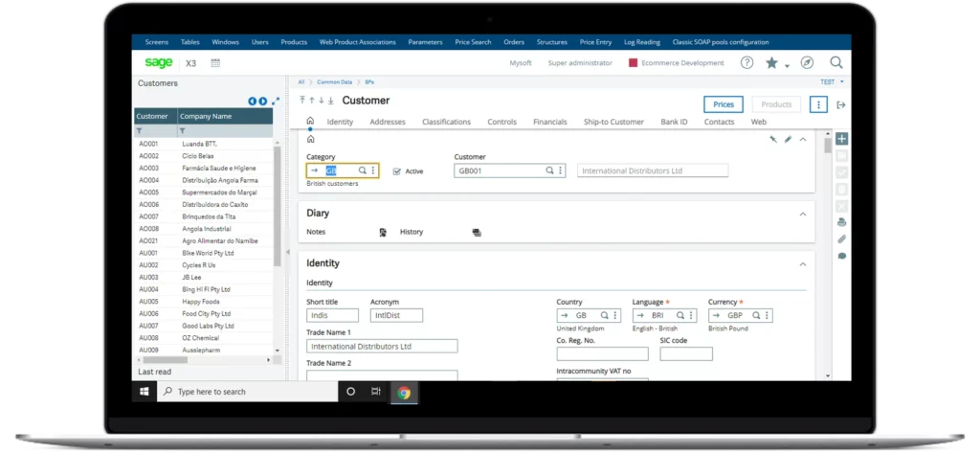Select customer row AU001 Bike World Pty Ltd
Image resolution: width=980 pixels, height=453 pixels.
click(203, 254)
